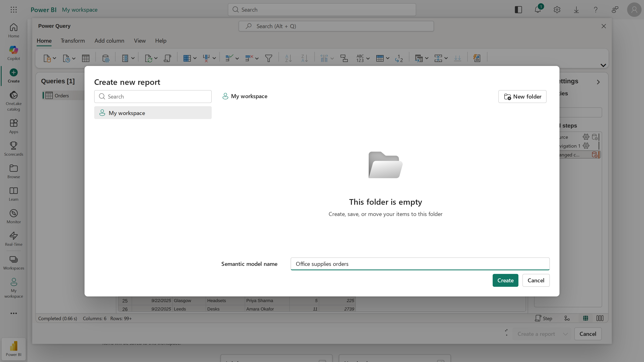Viewport: 644px width, 362px height.
Task: Click the Enter data table icon in the ribbon
Action: pyautogui.click(x=86, y=58)
